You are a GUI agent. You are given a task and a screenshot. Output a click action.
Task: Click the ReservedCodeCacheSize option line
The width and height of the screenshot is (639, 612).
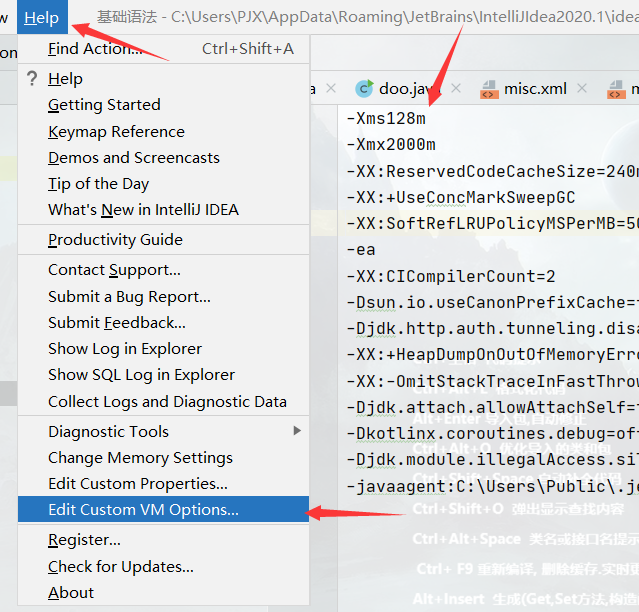click(492, 172)
